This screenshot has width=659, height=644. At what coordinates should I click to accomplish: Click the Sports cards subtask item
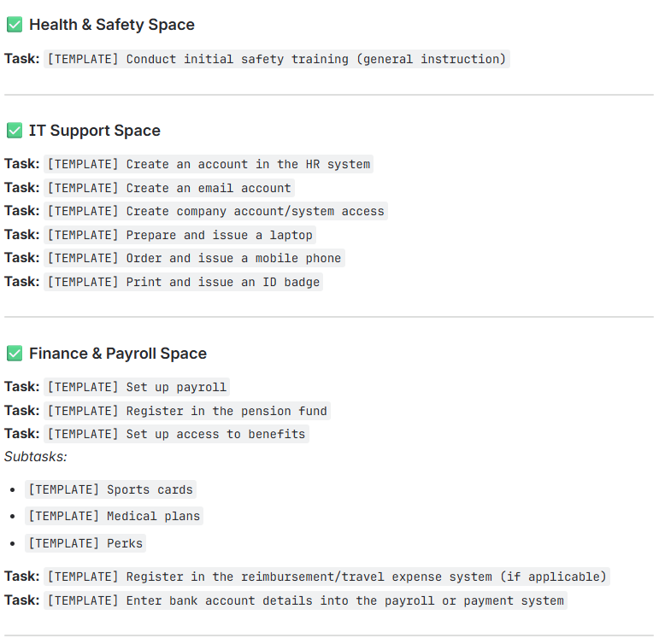[111, 489]
